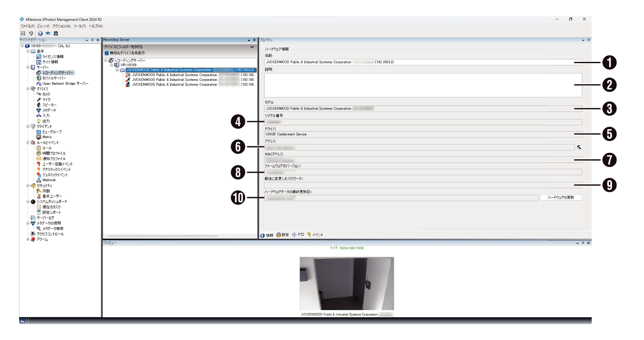Switch to the PTZ properties tab
The height and width of the screenshot is (340, 644).
[298, 235]
